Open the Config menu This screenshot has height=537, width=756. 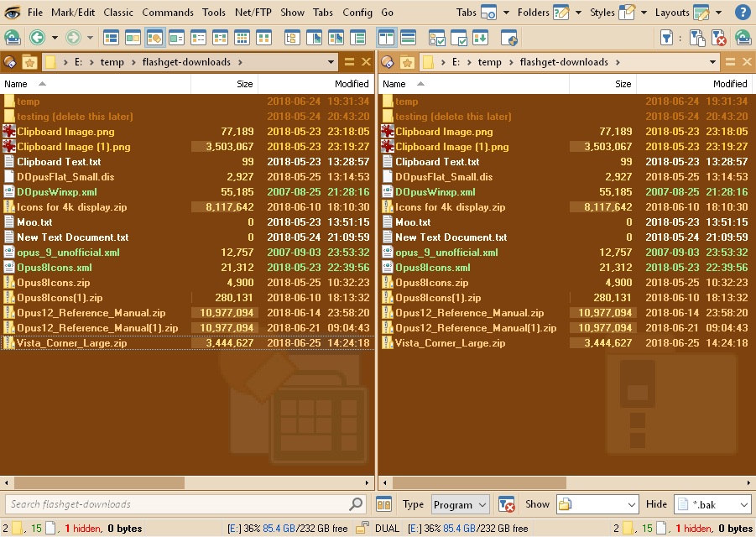coord(357,13)
